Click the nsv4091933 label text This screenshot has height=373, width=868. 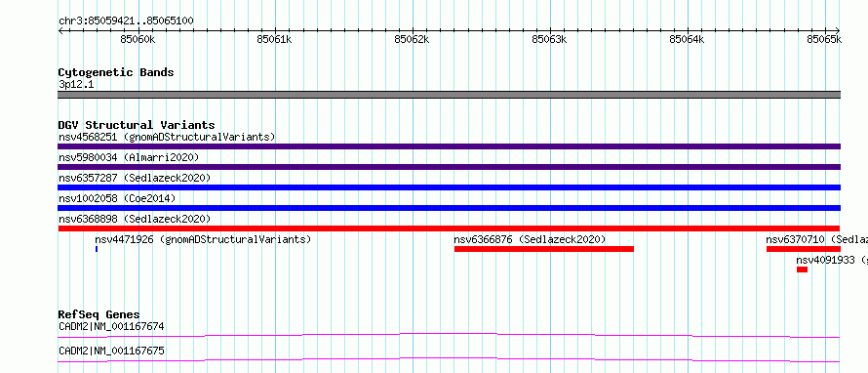point(832,260)
